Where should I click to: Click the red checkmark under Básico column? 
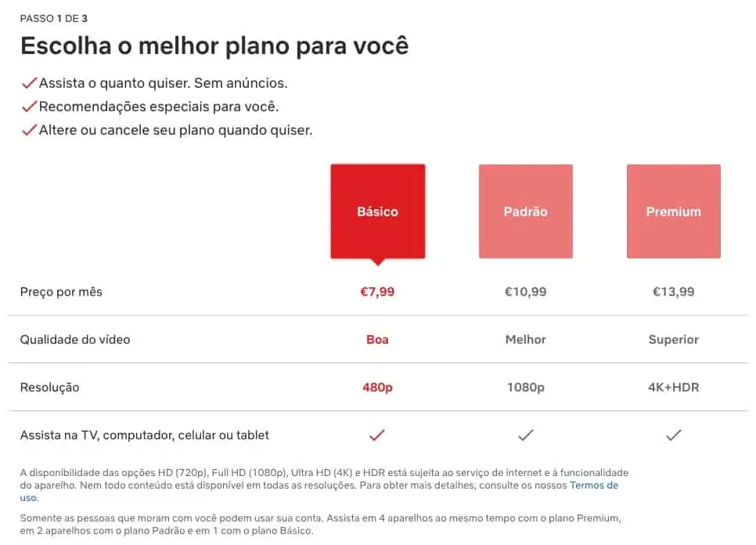click(378, 435)
